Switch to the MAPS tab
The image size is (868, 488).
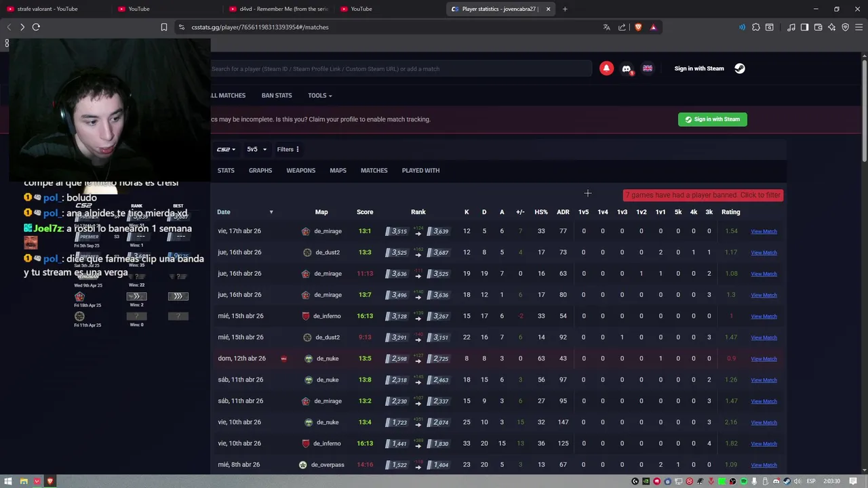(x=338, y=171)
